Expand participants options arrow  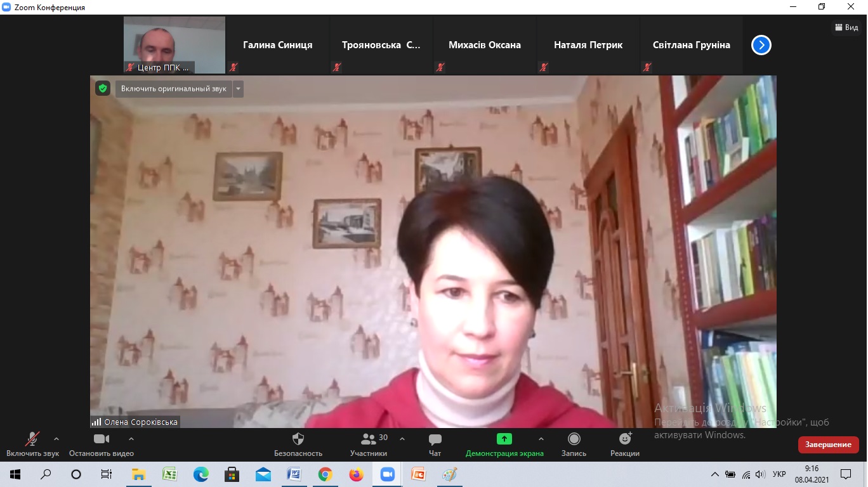(x=402, y=438)
